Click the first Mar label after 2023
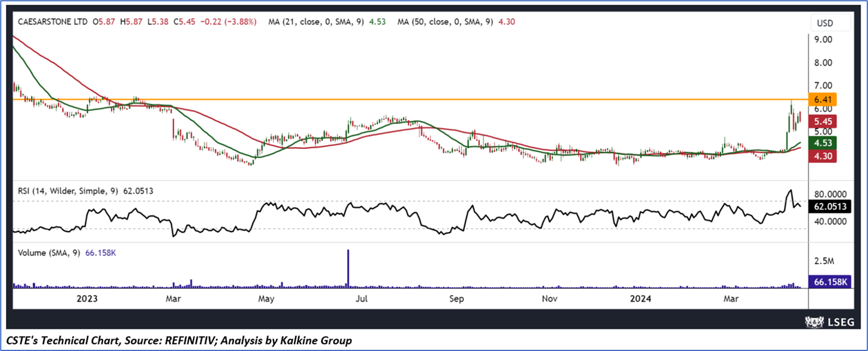The image size is (868, 351). 173,298
